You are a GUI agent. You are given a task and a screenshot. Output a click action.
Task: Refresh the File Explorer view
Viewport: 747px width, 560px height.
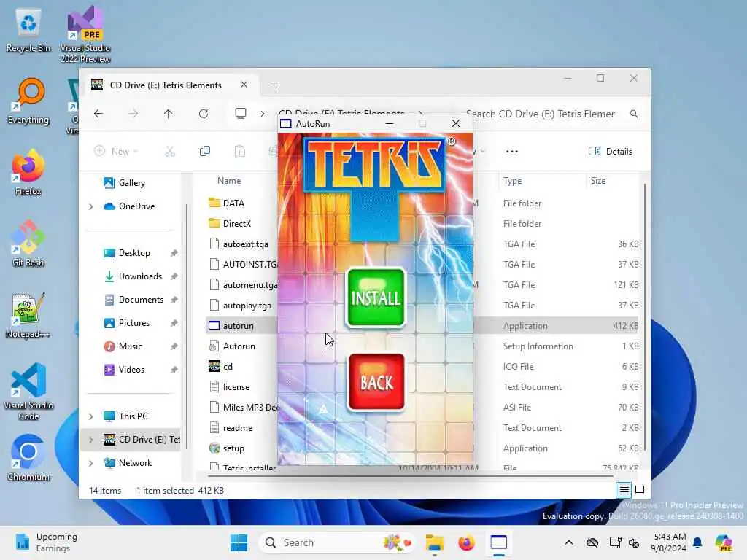pos(204,114)
